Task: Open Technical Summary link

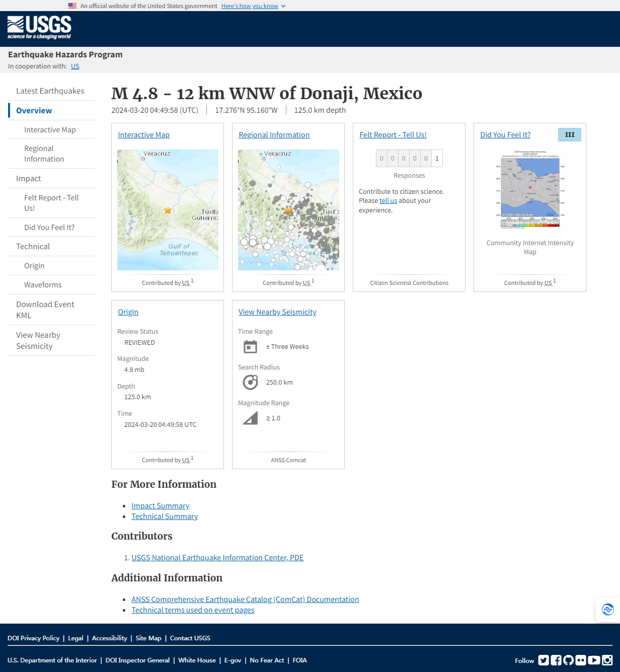Action: (165, 516)
